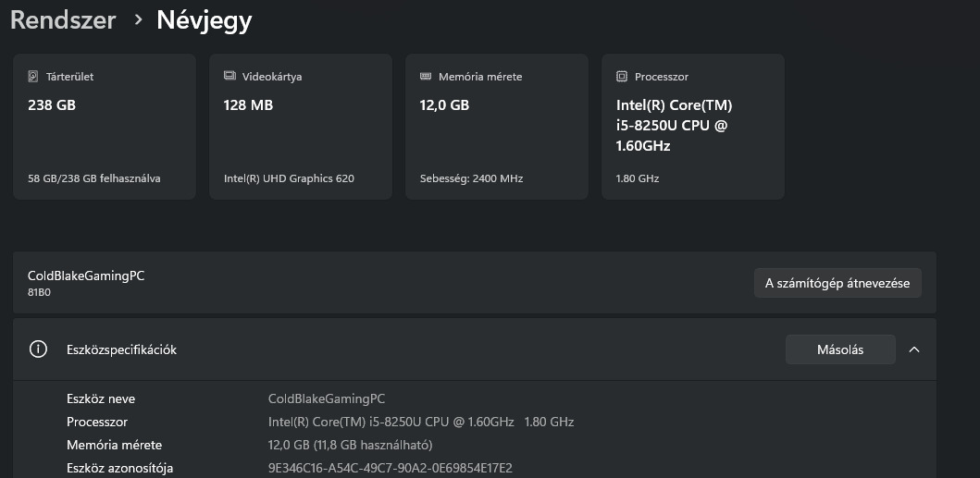Click the ColdBlakeGamingPC name above 81B0

pos(86,276)
